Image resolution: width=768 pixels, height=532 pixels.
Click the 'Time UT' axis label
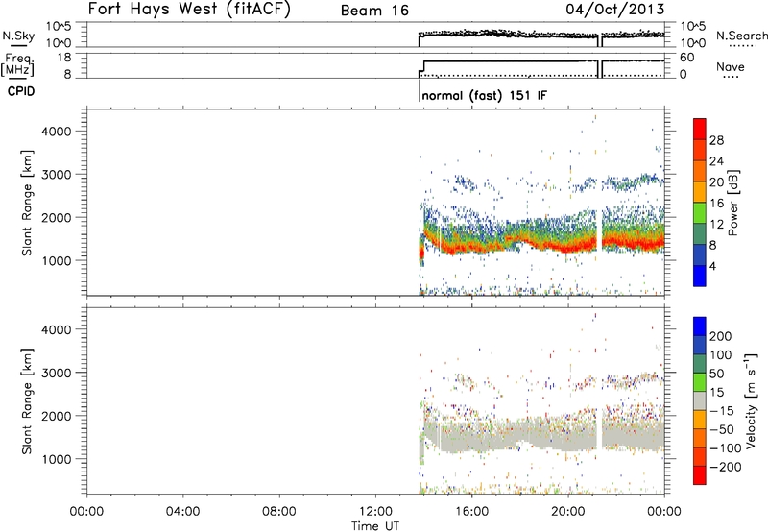[375, 525]
